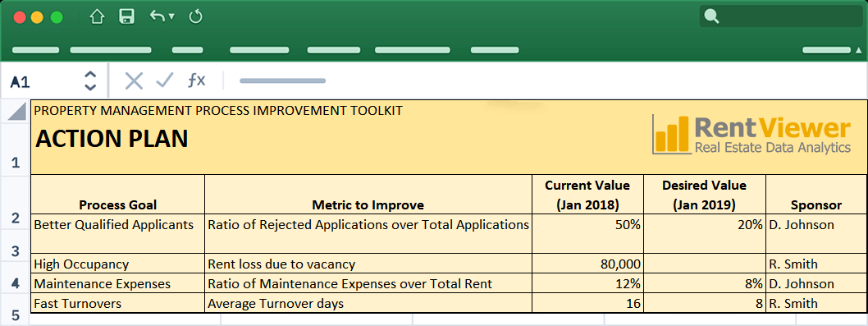
Task: Maximize the window with green button
Action: click(57, 17)
